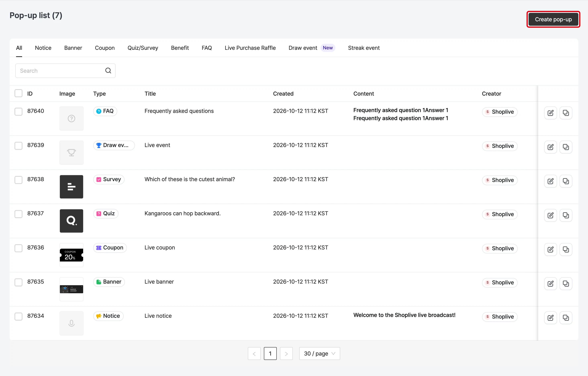The width and height of the screenshot is (588, 376).
Task: Check the row 87635 checkbox
Action: click(x=18, y=282)
